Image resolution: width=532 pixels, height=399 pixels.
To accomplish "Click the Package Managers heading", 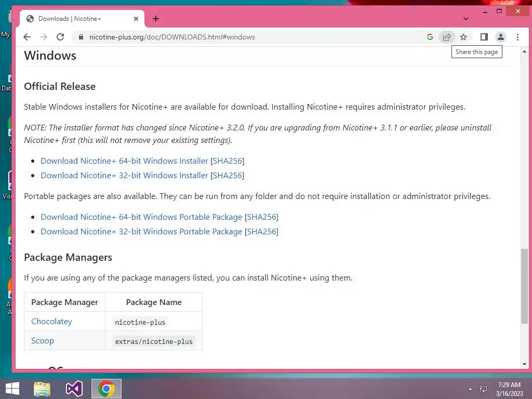I will pyautogui.click(x=68, y=257).
